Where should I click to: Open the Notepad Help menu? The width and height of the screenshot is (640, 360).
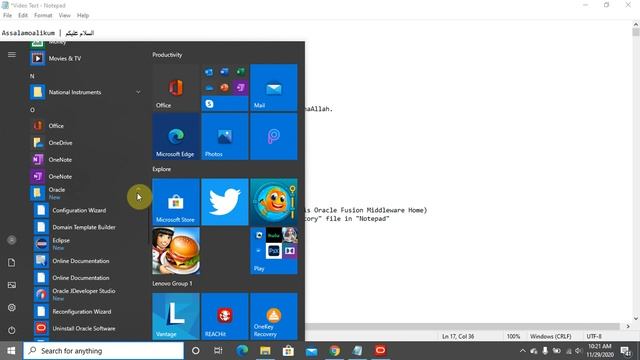(83, 16)
